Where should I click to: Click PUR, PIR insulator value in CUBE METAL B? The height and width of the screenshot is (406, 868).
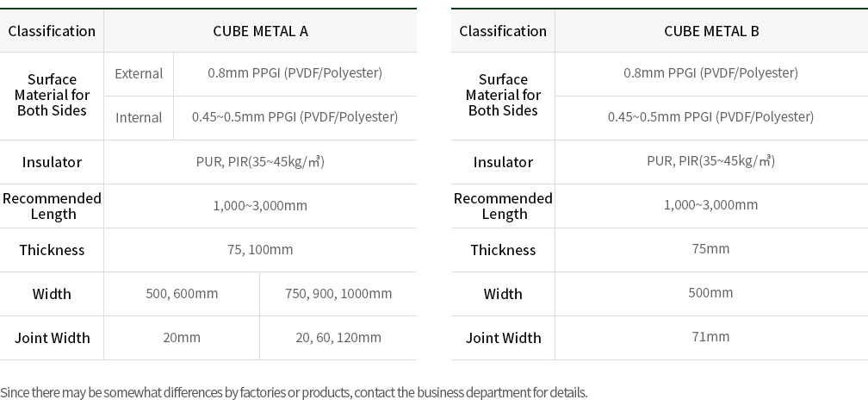[x=711, y=161]
